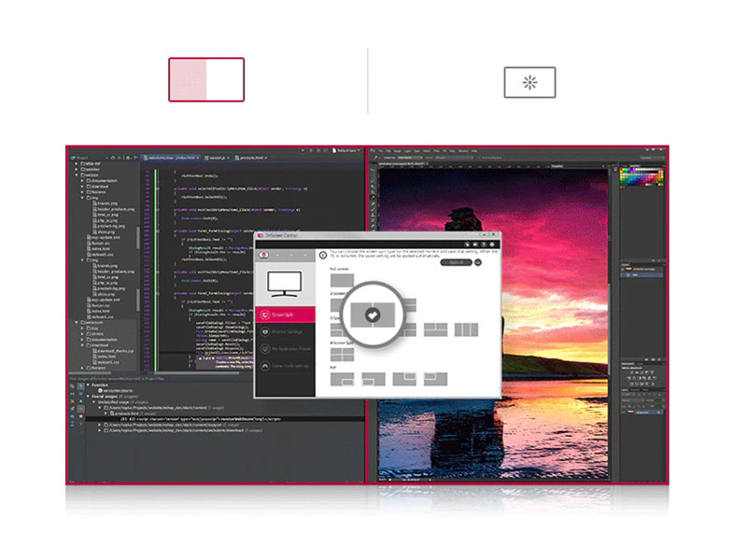Image resolution: width=747 pixels, height=560 pixels.
Task: Click the info icon beside the description text
Action: 322,255
